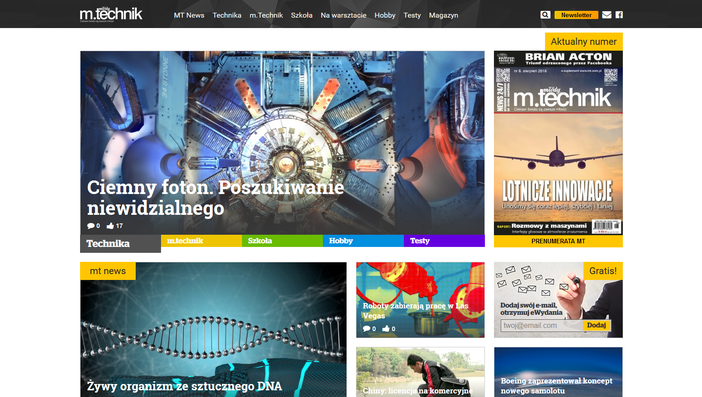Viewport: 702px width, 397px height.
Task: Click the PRENUMERATA MT link
Action: 558,241
